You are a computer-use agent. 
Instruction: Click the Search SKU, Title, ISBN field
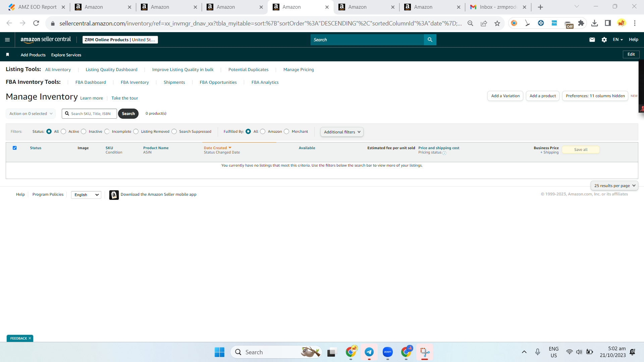coord(90,114)
